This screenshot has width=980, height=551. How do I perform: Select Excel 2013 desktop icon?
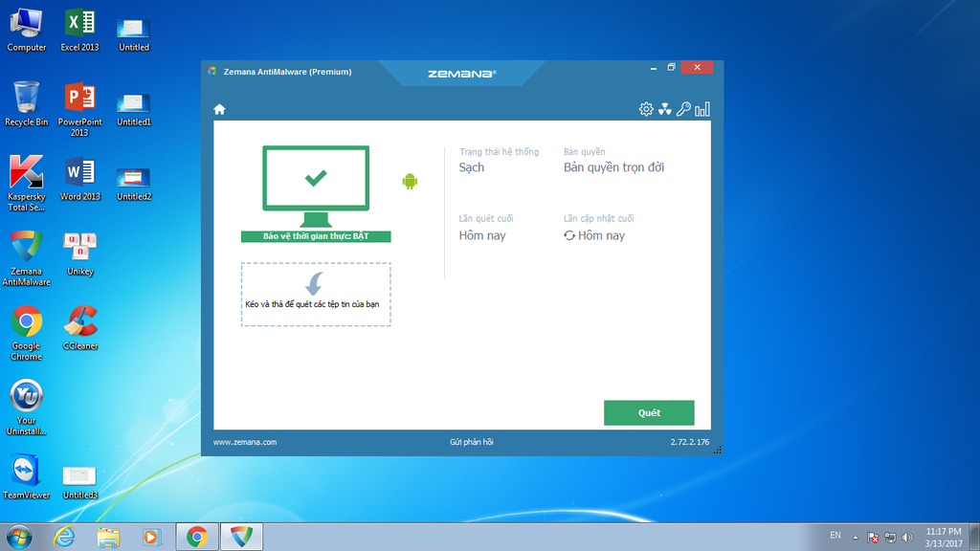pyautogui.click(x=80, y=30)
